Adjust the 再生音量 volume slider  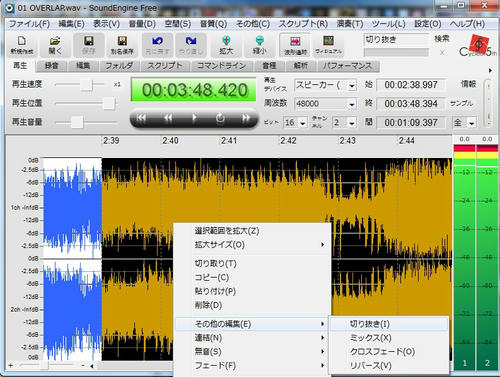(77, 122)
